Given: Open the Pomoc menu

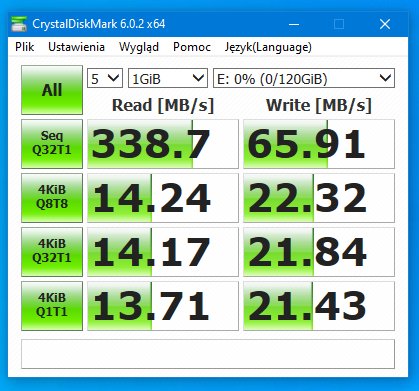Looking at the screenshot, I should (x=192, y=47).
